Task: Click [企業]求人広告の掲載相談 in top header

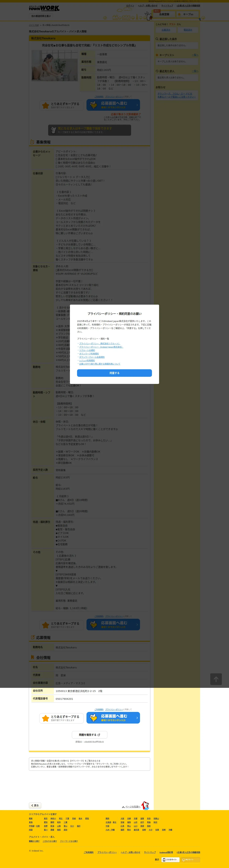Action: pos(188,6)
